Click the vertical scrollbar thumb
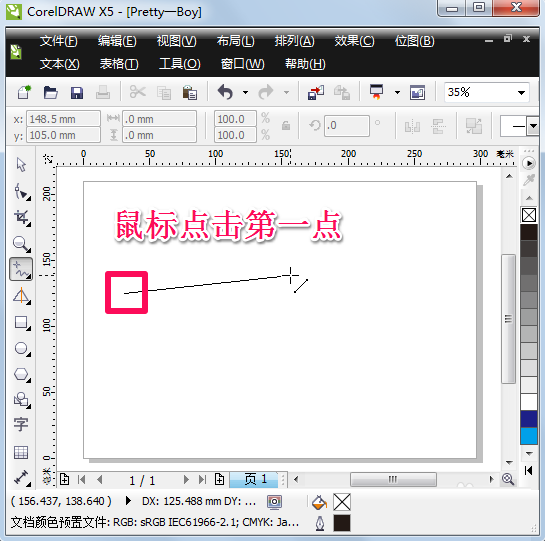The width and height of the screenshot is (545, 541). tap(508, 318)
